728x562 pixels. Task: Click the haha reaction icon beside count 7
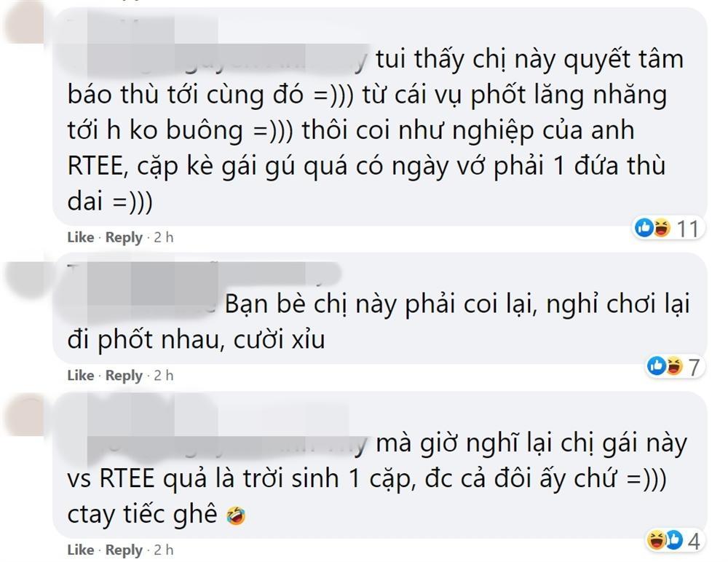(675, 366)
